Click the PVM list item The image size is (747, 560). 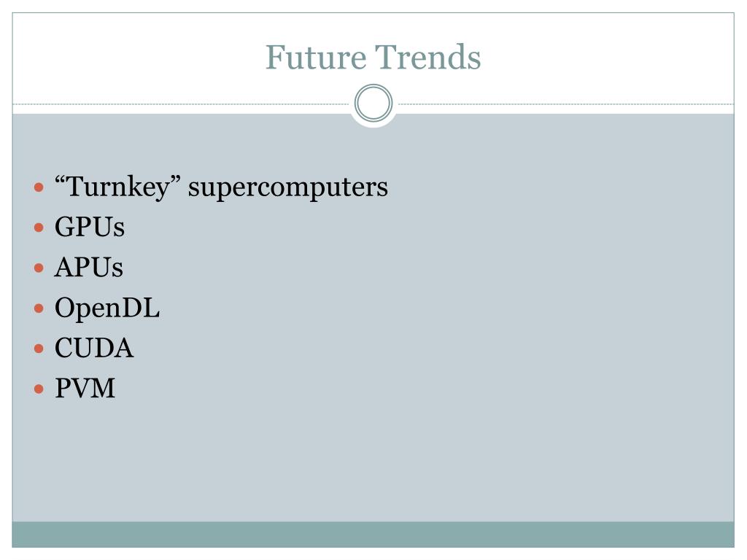(85, 388)
